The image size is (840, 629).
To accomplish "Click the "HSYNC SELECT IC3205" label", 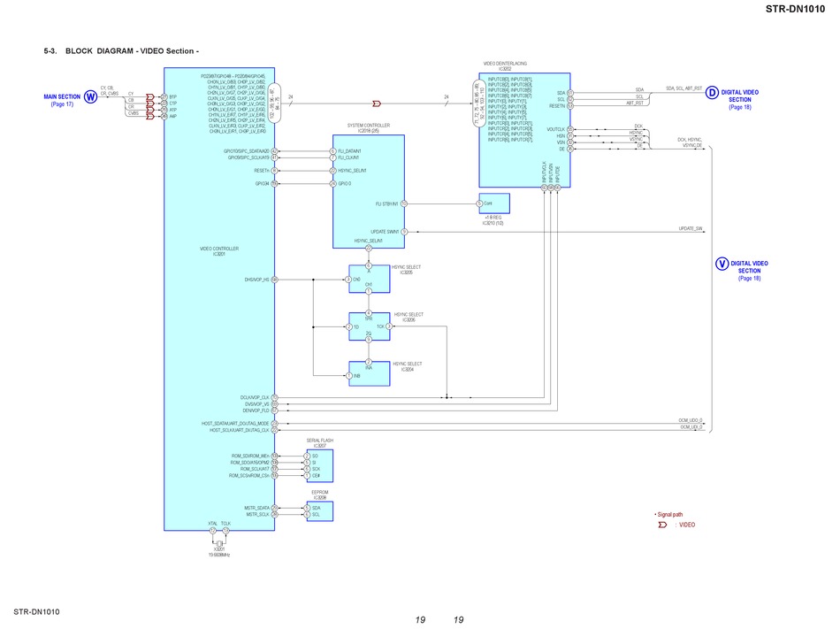I will (x=406, y=270).
